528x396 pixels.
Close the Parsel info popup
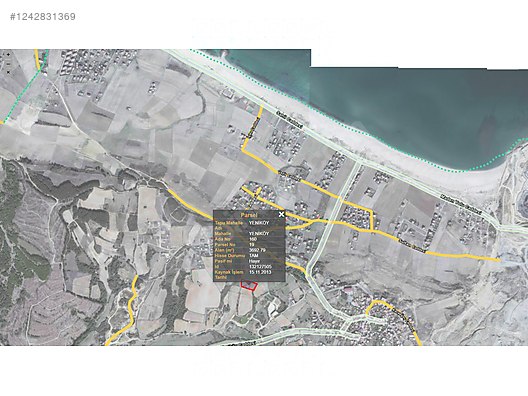coord(282,214)
